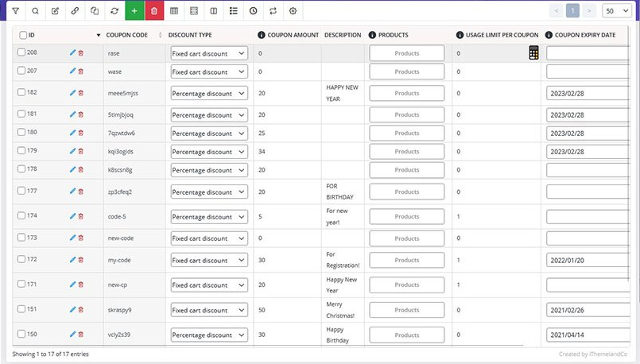Click the expiry date field for coupon 181
640x364 pixels.
click(592, 114)
